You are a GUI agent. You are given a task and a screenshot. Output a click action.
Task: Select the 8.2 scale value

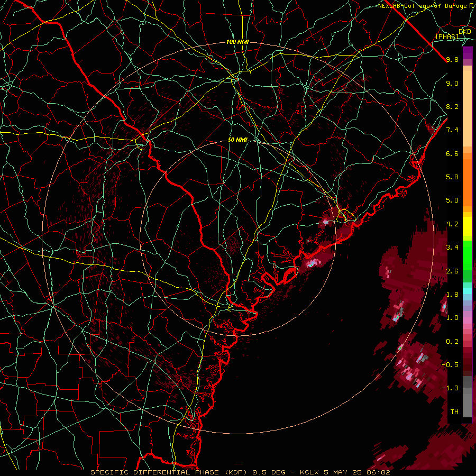pyautogui.click(x=452, y=106)
